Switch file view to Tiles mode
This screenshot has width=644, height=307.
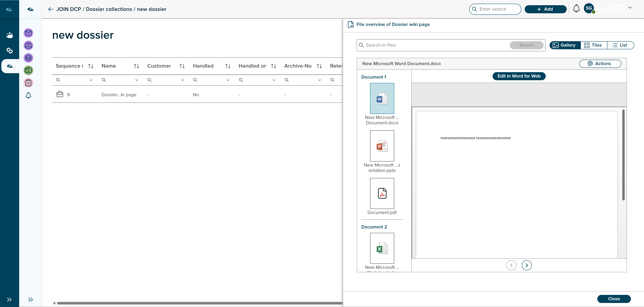593,45
